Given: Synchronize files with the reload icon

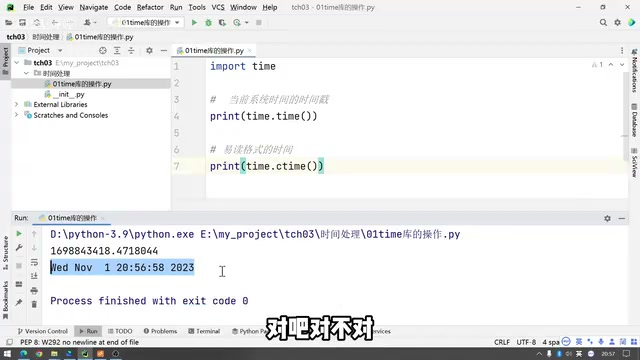Looking at the screenshot, I should click(x=37, y=22).
